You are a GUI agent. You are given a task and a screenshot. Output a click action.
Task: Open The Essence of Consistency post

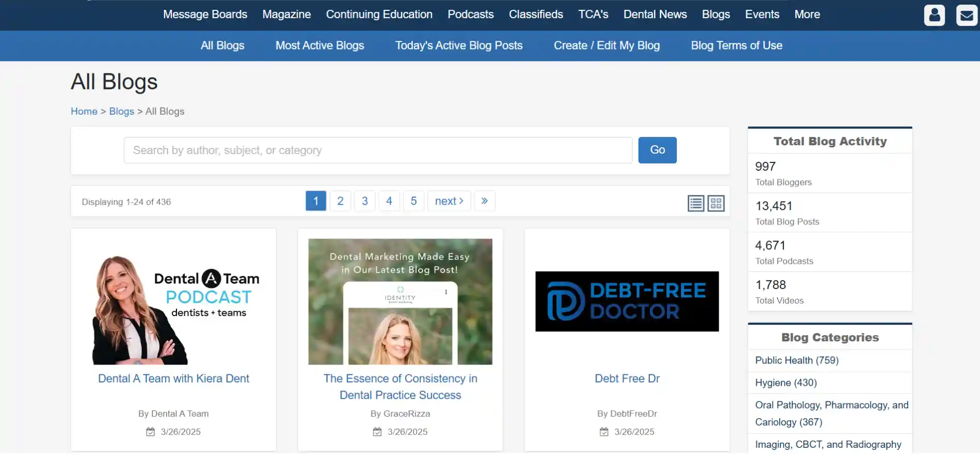click(400, 387)
